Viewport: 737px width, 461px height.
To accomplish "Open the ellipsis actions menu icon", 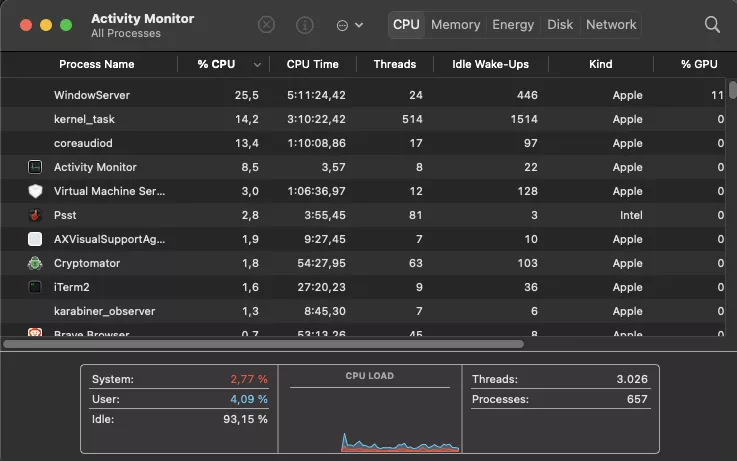I will [343, 25].
